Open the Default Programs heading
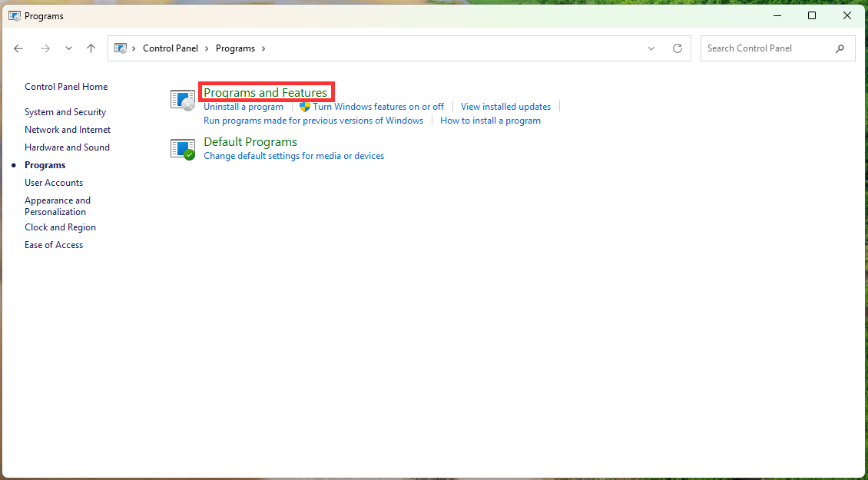The height and width of the screenshot is (480, 868). [x=250, y=142]
